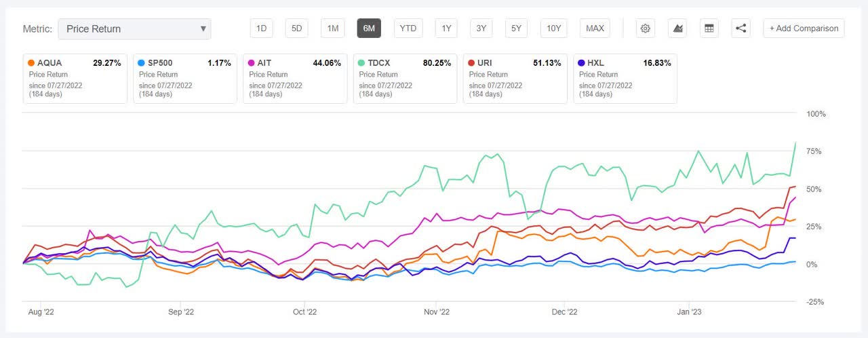The width and height of the screenshot is (868, 338).
Task: Click the 29.27% AQUA return value
Action: [x=106, y=63]
